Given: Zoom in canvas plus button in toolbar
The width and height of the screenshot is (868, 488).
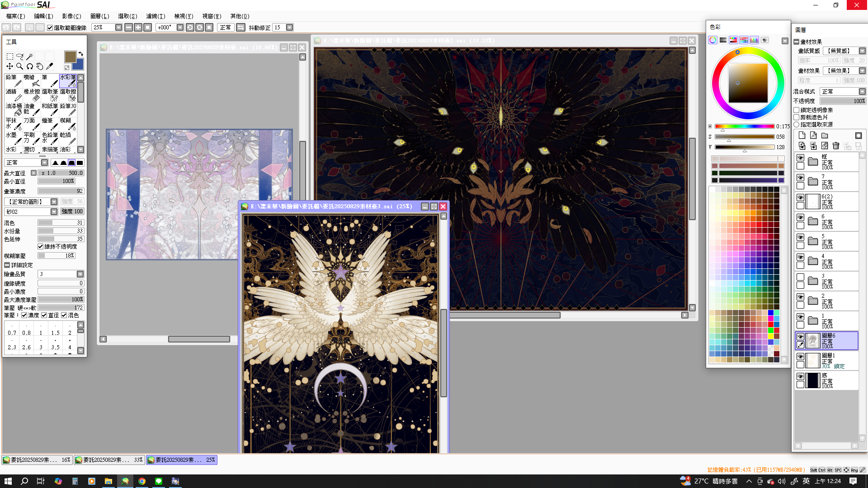Looking at the screenshot, I should pos(138,28).
